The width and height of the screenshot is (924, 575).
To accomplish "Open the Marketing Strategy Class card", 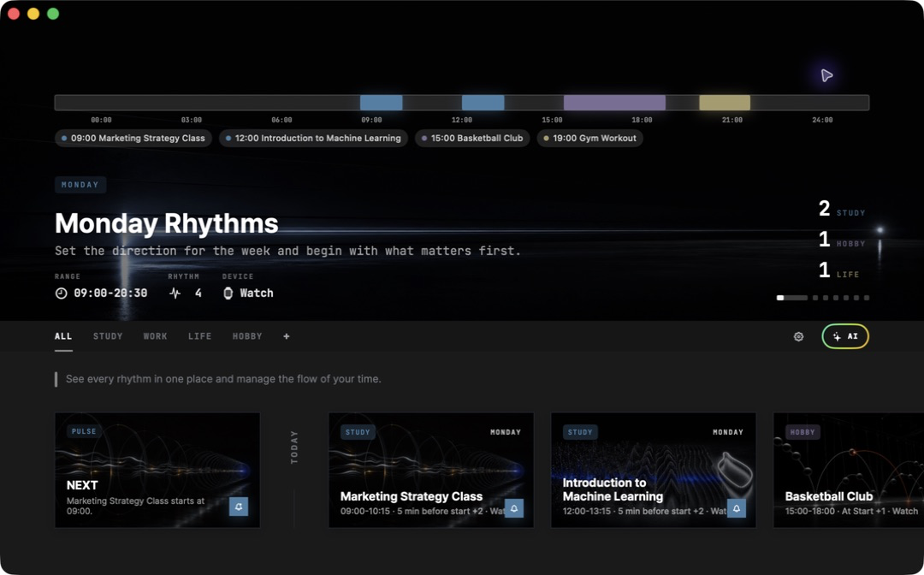I will [431, 470].
